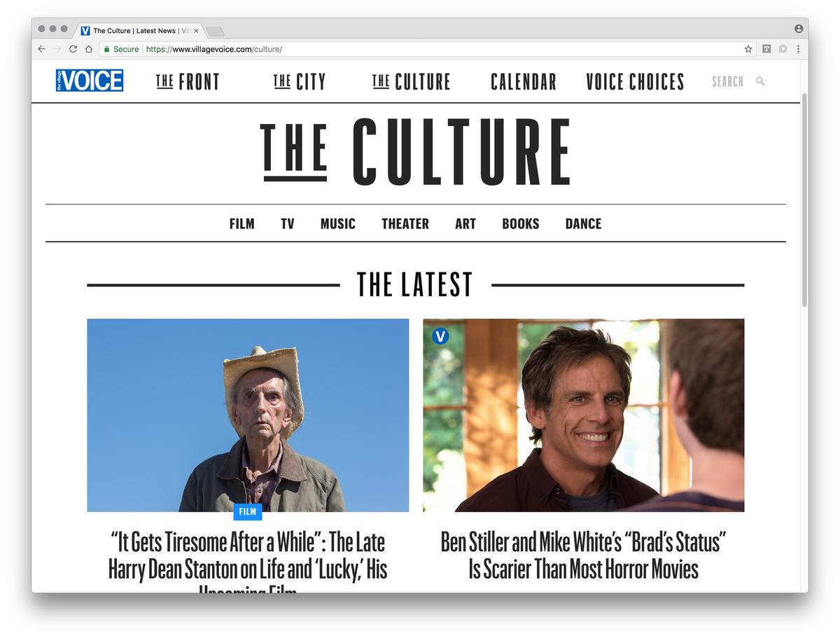Click the search magnifier icon
This screenshot has width=840, height=638.
pos(760,81)
